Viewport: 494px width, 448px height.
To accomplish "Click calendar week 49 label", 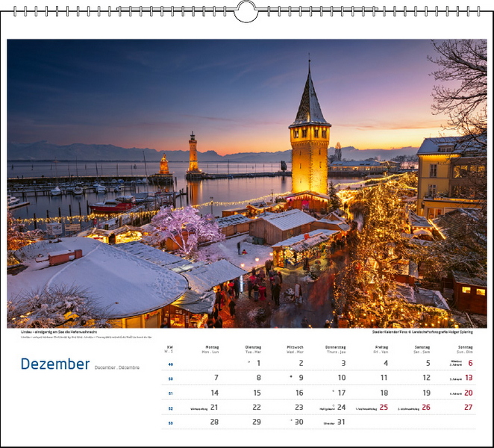I will click(170, 364).
